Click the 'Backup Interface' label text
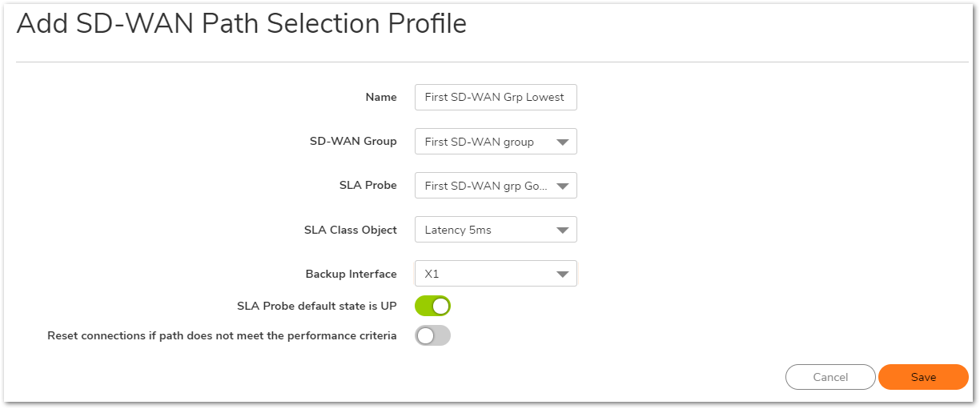Image resolution: width=980 pixels, height=409 pixels. [351, 275]
